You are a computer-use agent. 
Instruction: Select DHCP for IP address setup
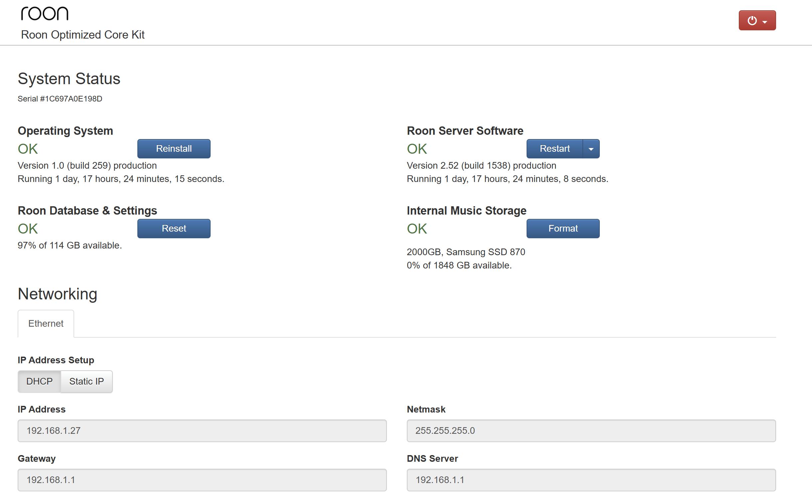(x=39, y=381)
